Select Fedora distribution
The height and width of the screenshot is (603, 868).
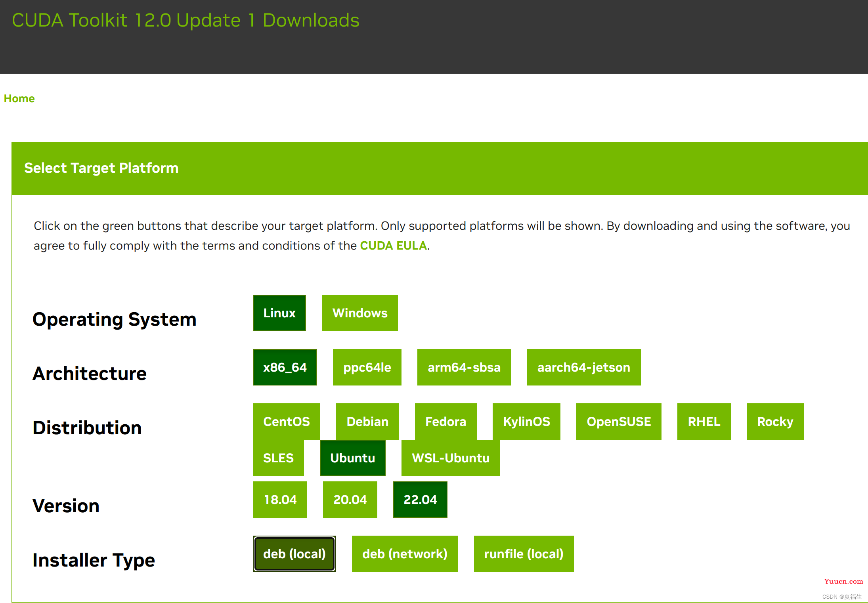click(446, 422)
